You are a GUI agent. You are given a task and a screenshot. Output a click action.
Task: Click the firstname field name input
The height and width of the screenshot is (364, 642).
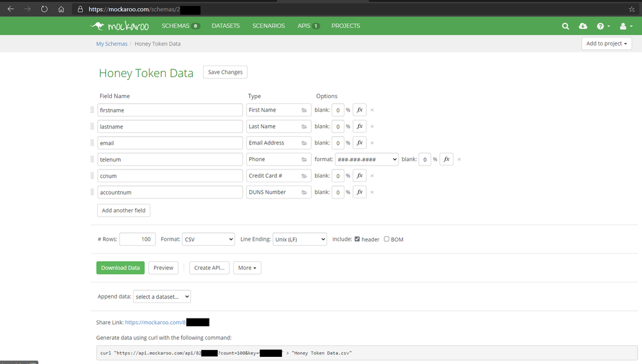coord(170,110)
